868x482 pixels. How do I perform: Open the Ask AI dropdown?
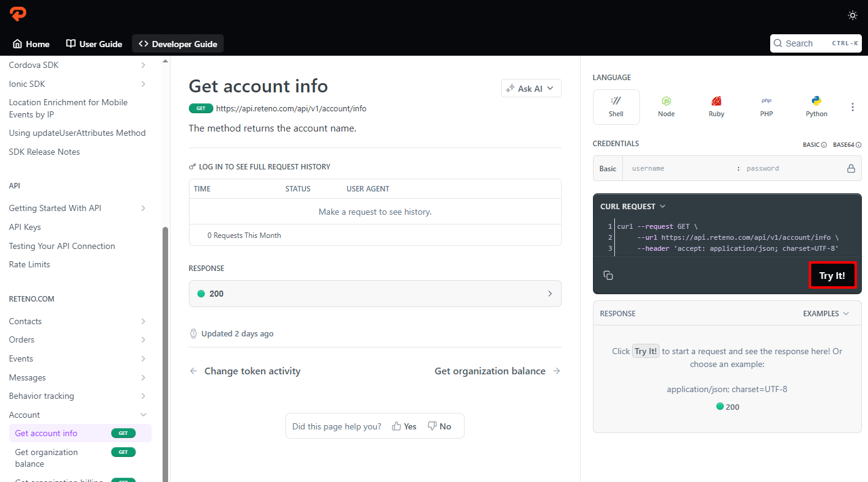coord(531,88)
